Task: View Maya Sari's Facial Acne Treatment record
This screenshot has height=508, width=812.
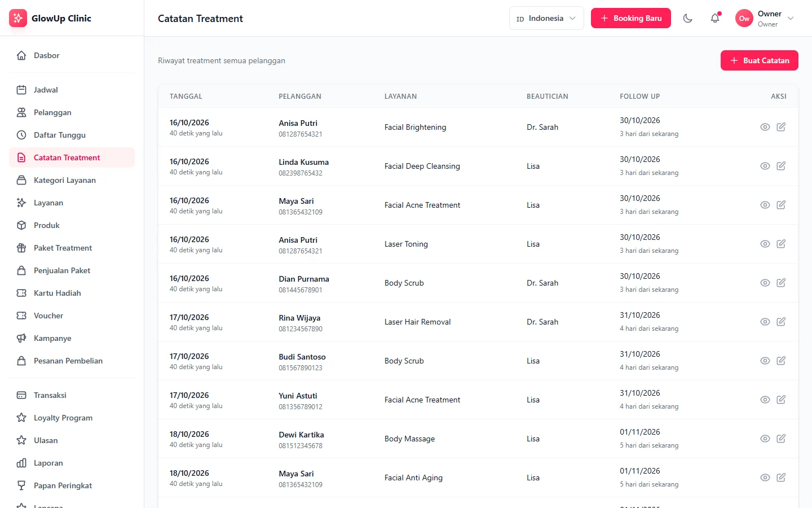Action: [x=765, y=205]
